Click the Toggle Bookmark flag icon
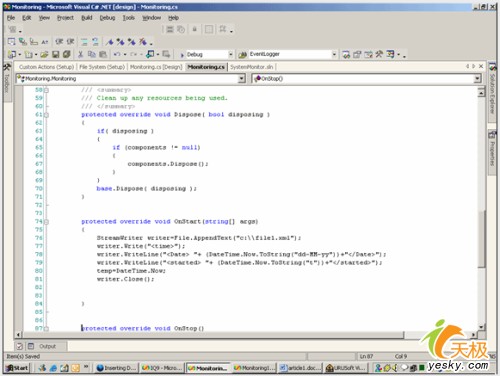500x376 pixels. pyautogui.click(x=109, y=42)
